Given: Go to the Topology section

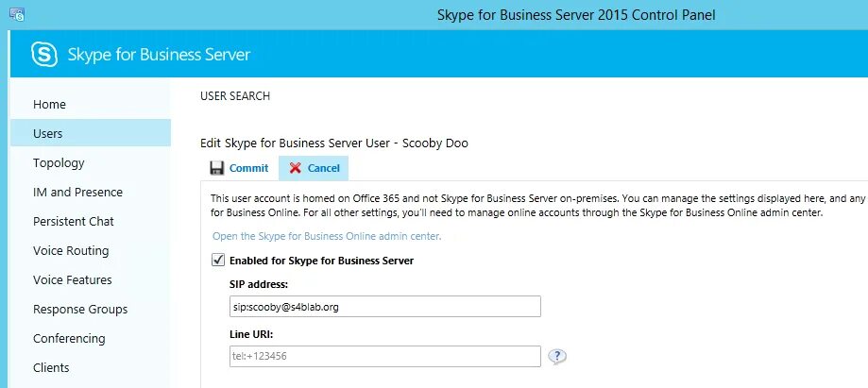Looking at the screenshot, I should (x=59, y=162).
